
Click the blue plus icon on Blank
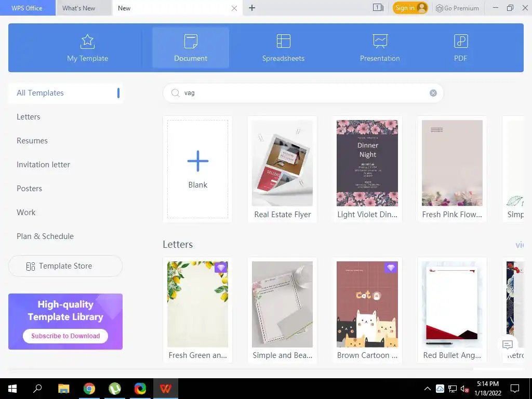pyautogui.click(x=198, y=161)
